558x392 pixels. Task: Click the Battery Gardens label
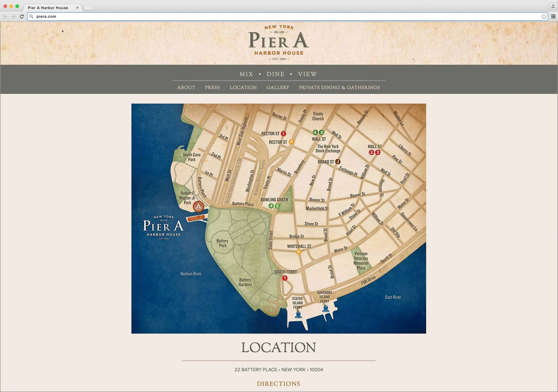pos(245,282)
